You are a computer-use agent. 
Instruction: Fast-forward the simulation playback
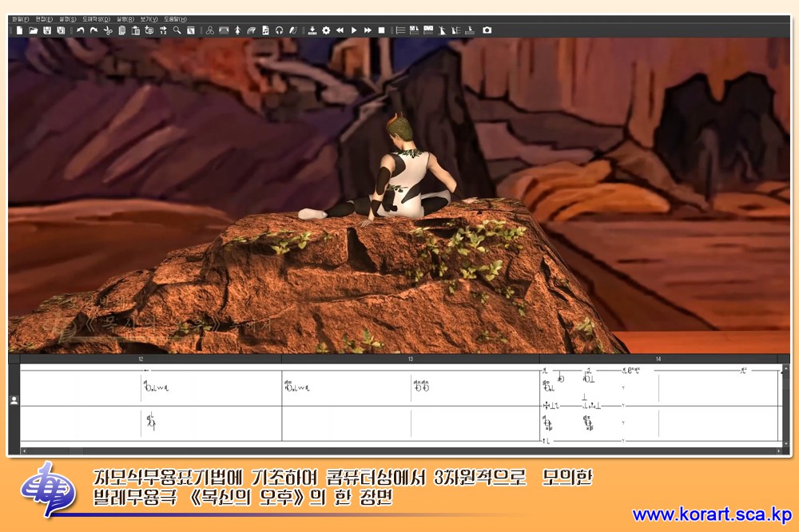pyautogui.click(x=368, y=30)
